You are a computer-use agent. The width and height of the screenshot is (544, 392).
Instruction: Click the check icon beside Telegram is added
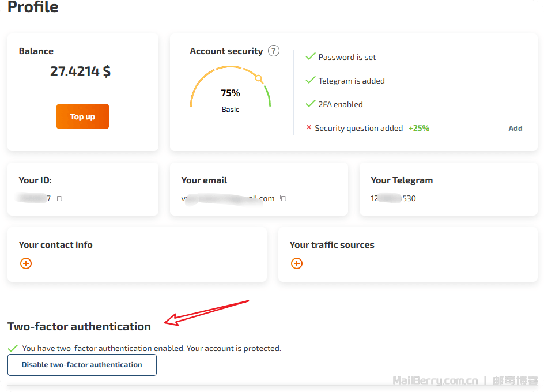pyautogui.click(x=311, y=81)
